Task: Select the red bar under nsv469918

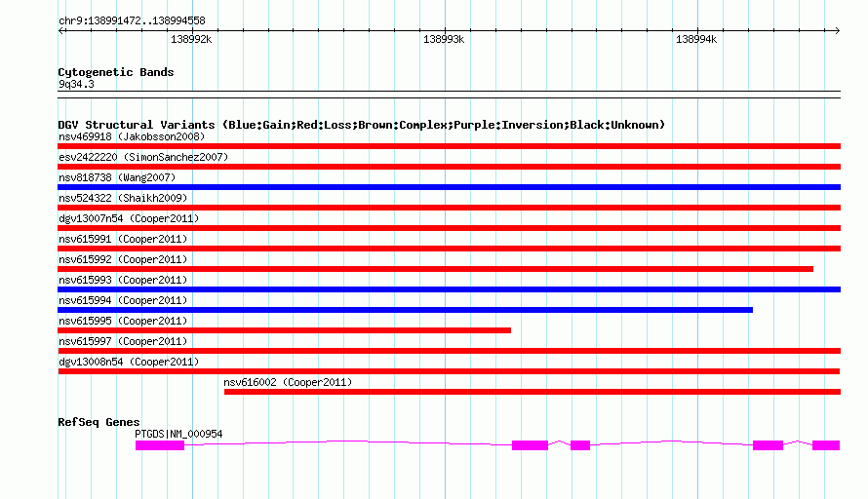Action: pos(449,146)
